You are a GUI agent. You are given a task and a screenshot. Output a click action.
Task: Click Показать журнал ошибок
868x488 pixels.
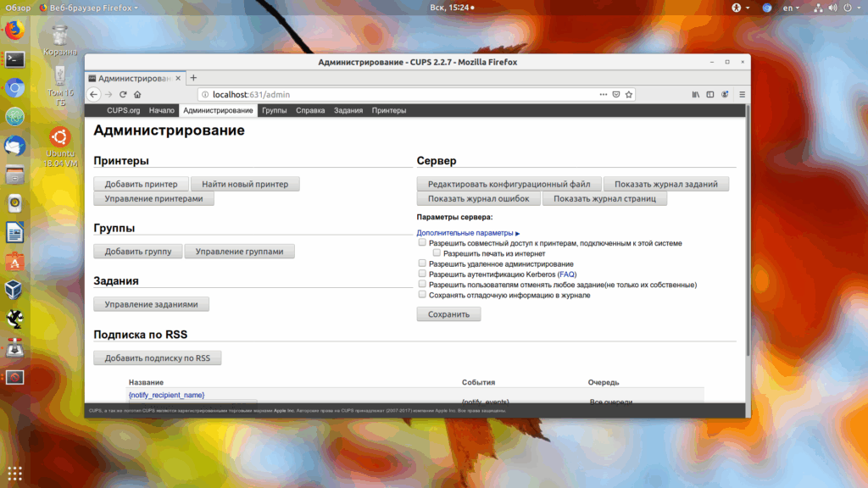pyautogui.click(x=478, y=198)
